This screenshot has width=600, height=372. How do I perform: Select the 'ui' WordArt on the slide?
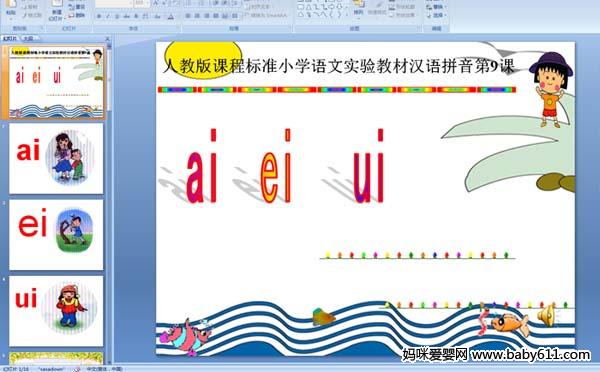[x=368, y=165]
